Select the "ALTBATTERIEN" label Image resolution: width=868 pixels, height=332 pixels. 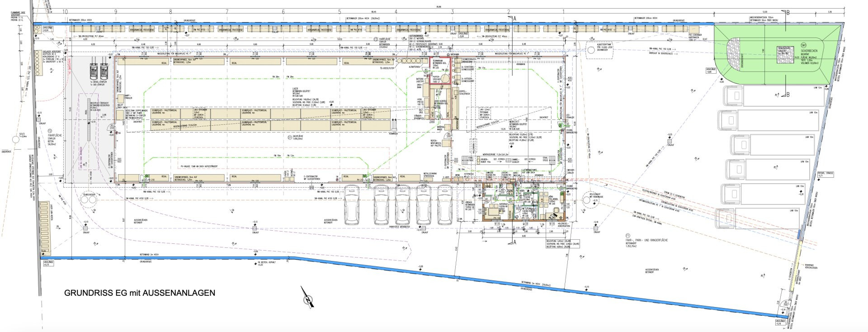click(414, 67)
